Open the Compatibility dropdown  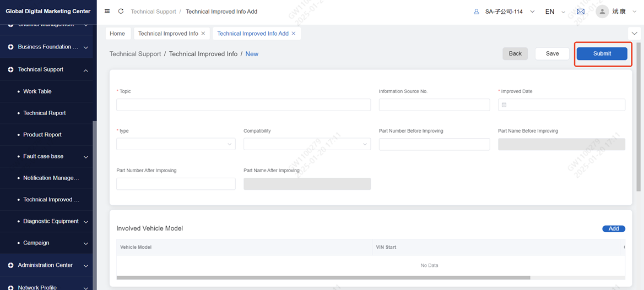307,144
